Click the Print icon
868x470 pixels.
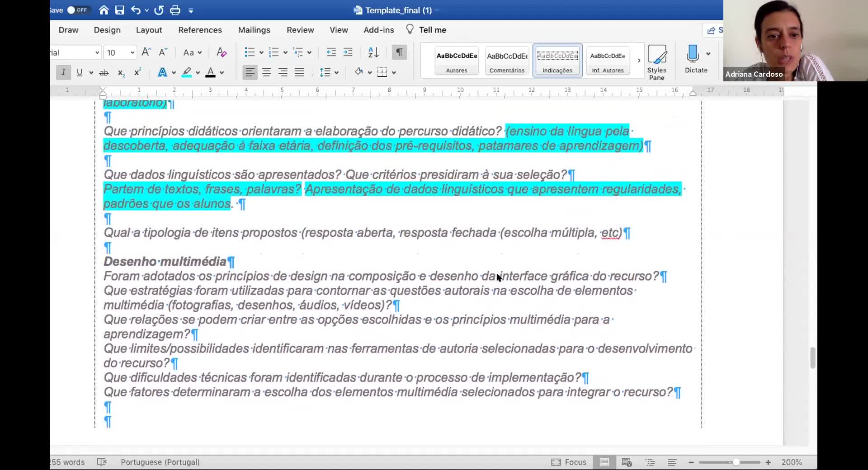pos(175,10)
